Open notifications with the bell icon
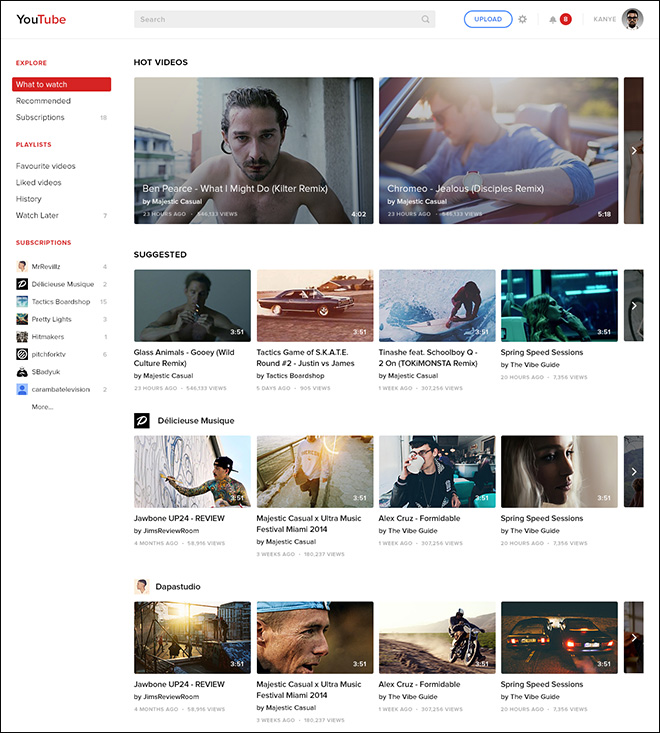 point(553,19)
